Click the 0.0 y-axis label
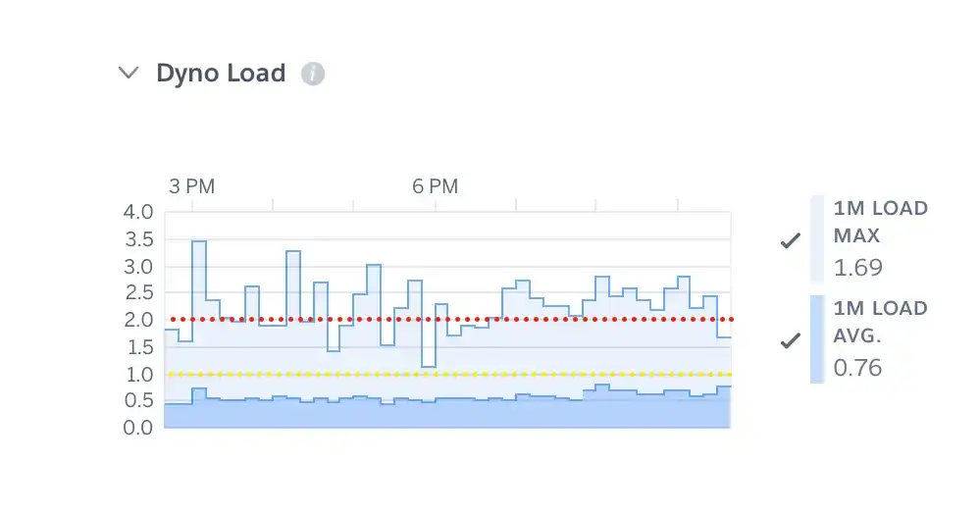Viewport: 980px width, 515px height. (x=138, y=428)
